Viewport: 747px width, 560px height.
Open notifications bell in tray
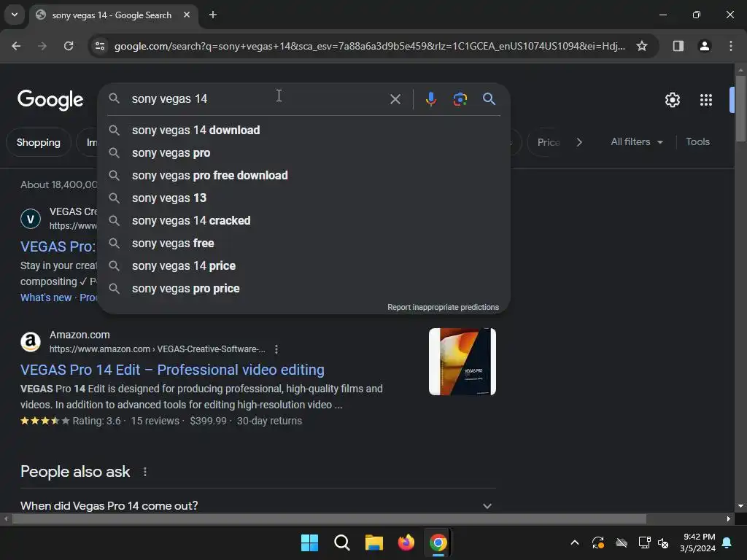(x=727, y=542)
